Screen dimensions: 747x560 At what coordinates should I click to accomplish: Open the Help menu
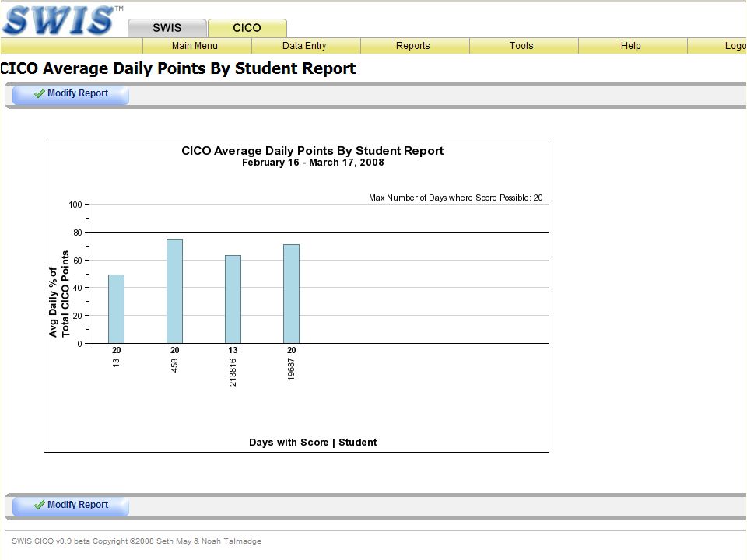point(631,46)
